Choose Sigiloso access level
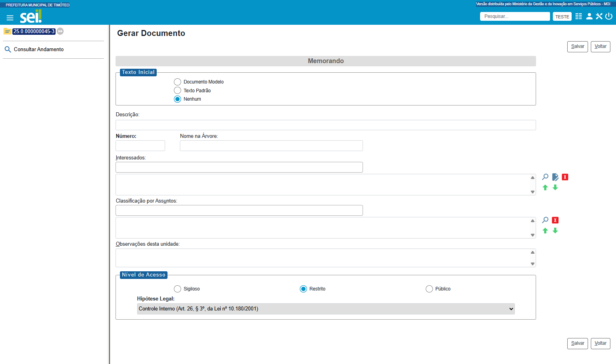 click(177, 289)
